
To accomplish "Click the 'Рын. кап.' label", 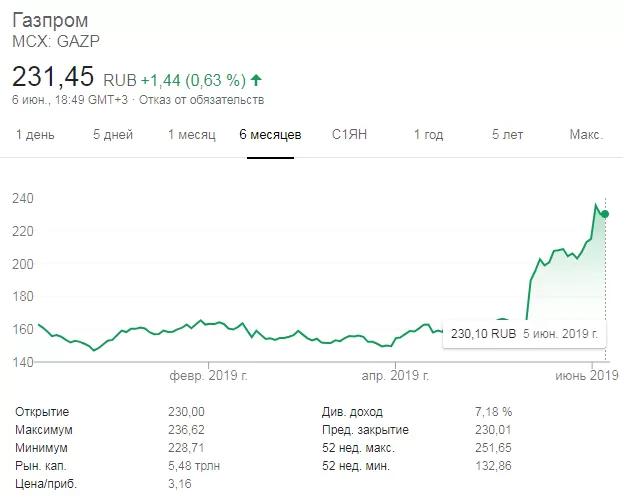I will click(41, 466).
